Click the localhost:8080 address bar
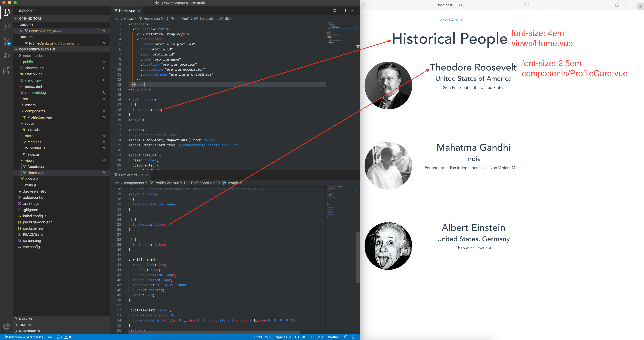The height and width of the screenshot is (340, 644). pyautogui.click(x=449, y=5)
